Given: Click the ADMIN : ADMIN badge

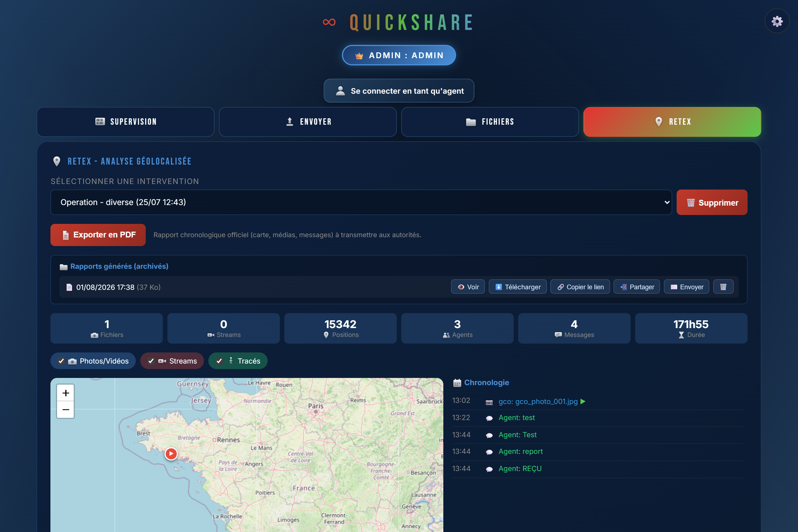Looking at the screenshot, I should coord(399,55).
